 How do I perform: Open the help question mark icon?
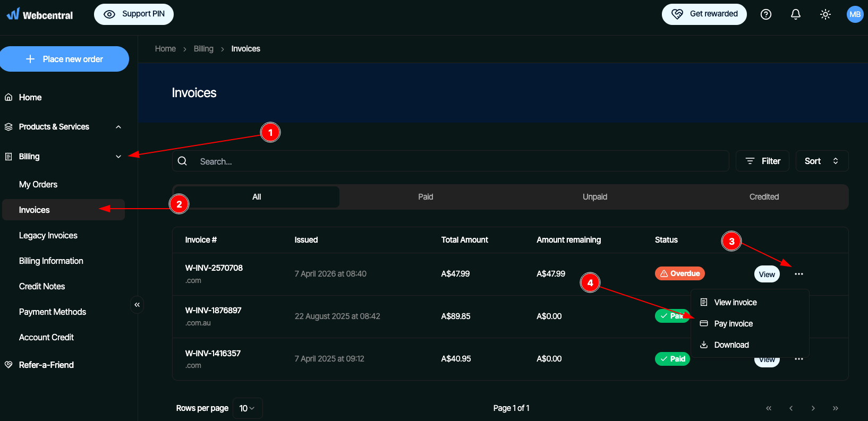pos(765,14)
